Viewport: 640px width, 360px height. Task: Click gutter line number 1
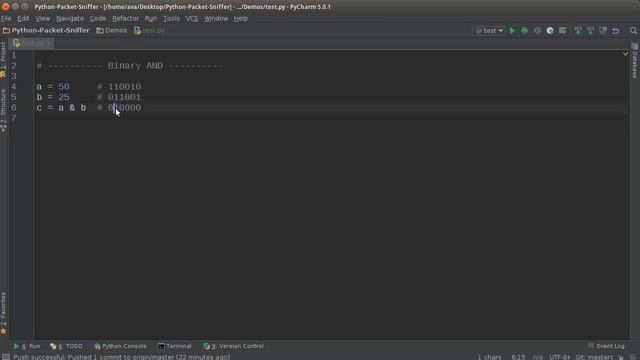tap(13, 55)
